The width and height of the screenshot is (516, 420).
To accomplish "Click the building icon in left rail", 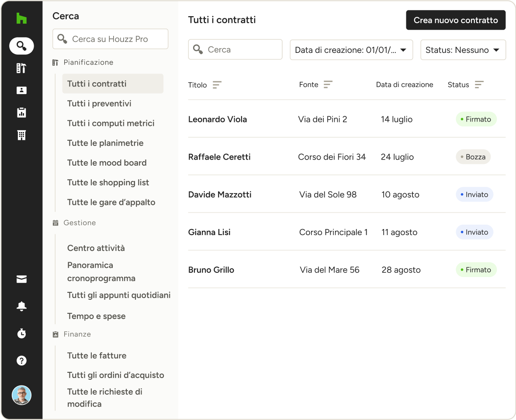I will (21, 135).
